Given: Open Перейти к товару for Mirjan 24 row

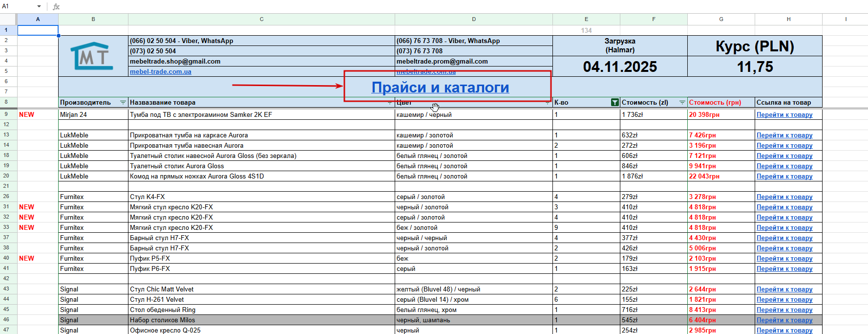Looking at the screenshot, I should click(x=784, y=115).
